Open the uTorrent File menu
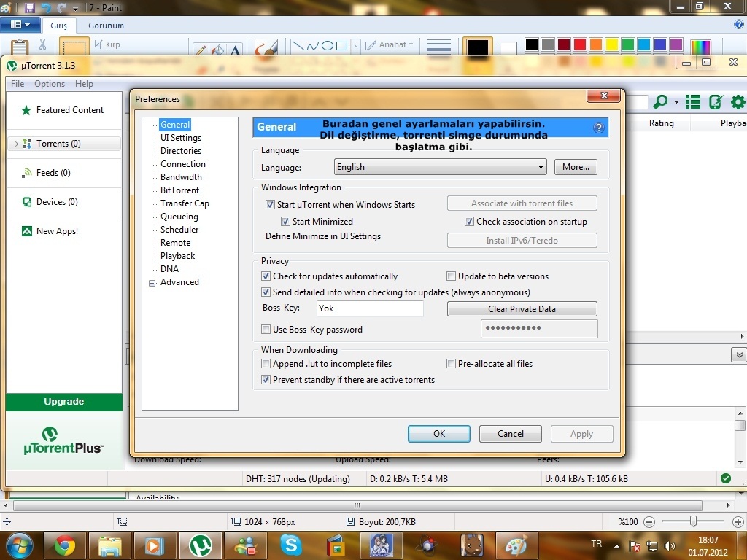Viewport: 747px width, 560px height. 18,84
